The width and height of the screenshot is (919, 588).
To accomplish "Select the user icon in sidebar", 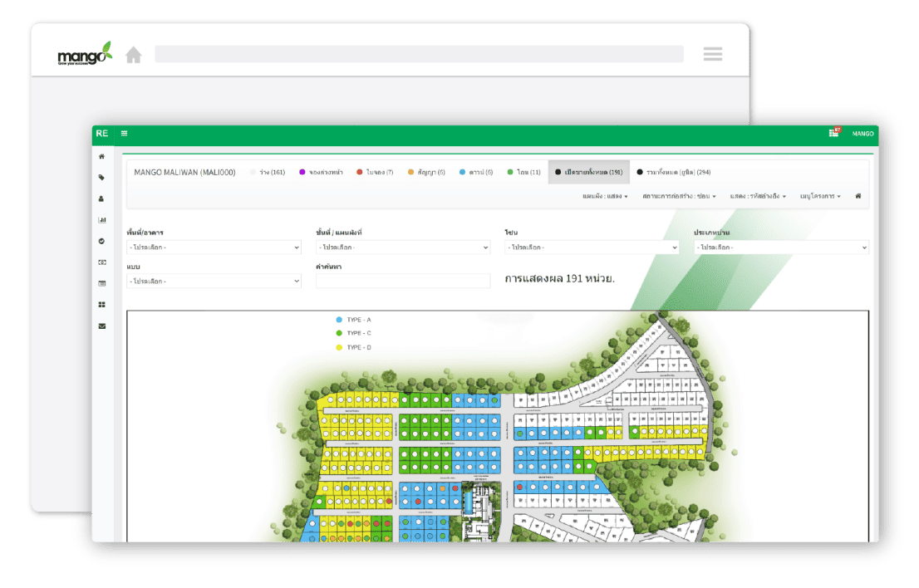I will pos(102,198).
